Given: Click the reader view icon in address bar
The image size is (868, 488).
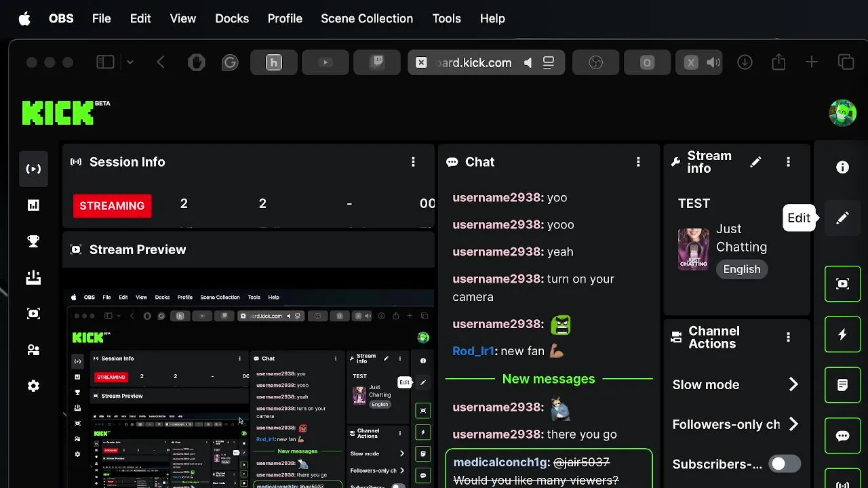Looking at the screenshot, I should pos(549,62).
